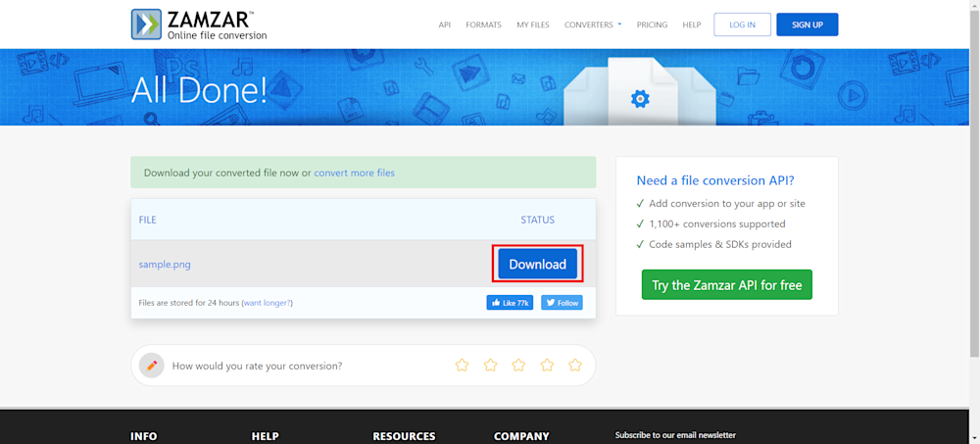Click the FILE column header
This screenshot has width=980, height=444.
148,221
